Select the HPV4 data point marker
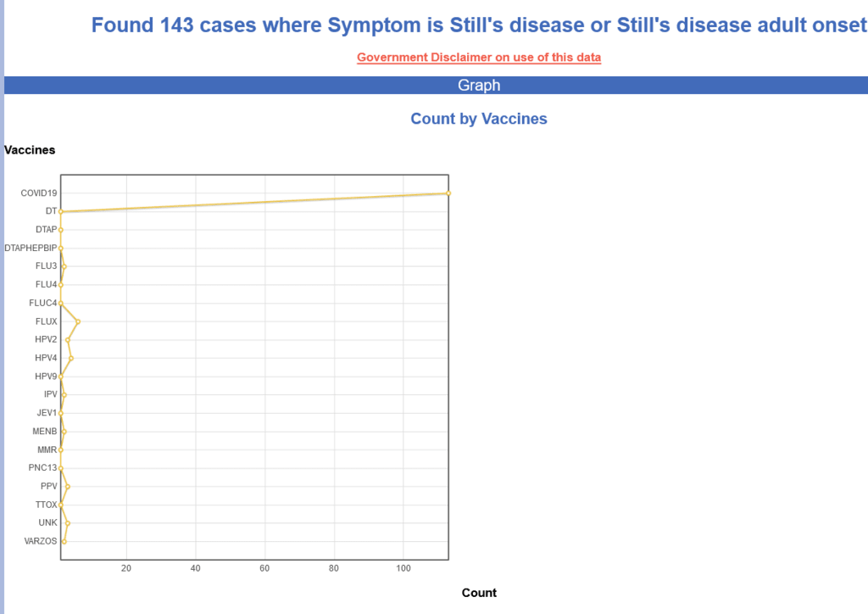This screenshot has height=614, width=868. pos(71,358)
